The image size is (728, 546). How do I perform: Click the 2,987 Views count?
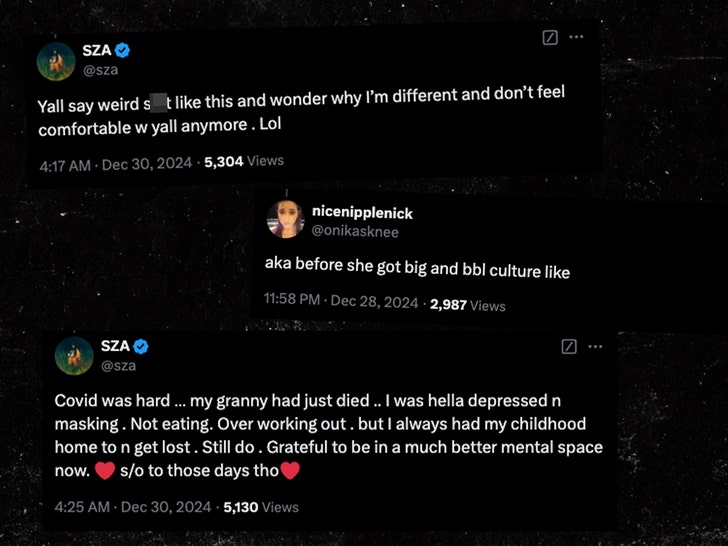tap(468, 305)
